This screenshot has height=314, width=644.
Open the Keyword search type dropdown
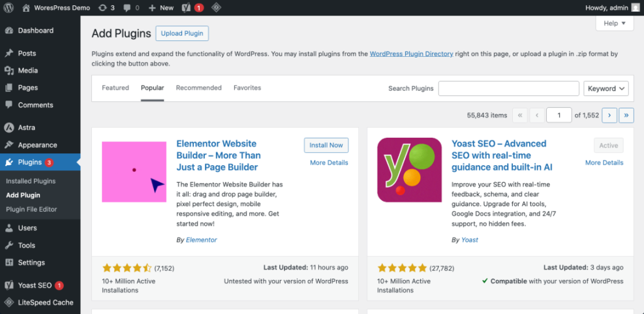coord(606,88)
